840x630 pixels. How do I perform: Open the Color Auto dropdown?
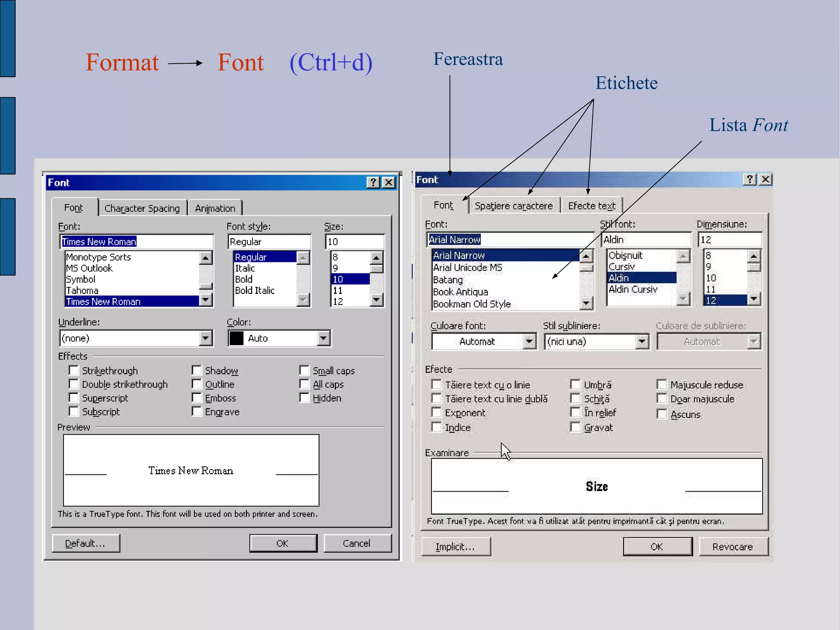tap(324, 338)
